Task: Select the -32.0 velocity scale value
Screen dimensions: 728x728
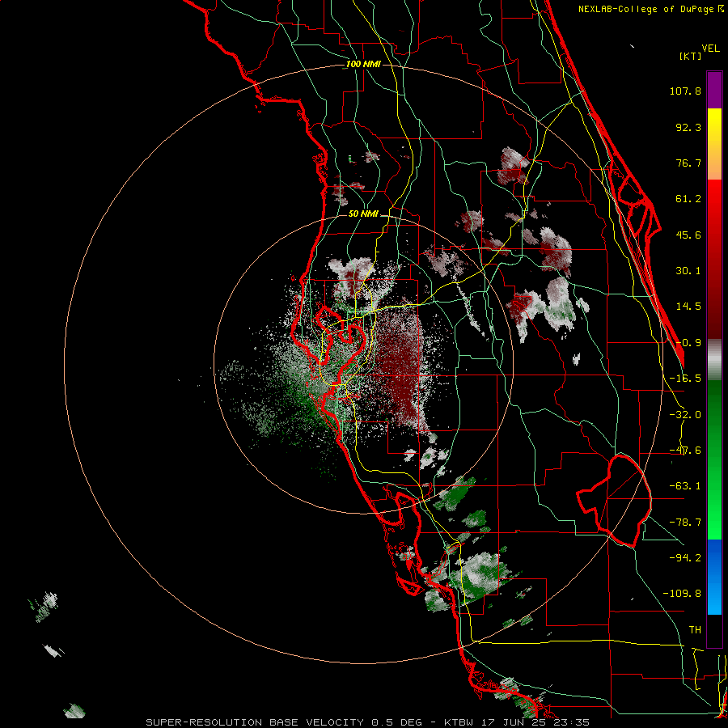Action: point(685,415)
